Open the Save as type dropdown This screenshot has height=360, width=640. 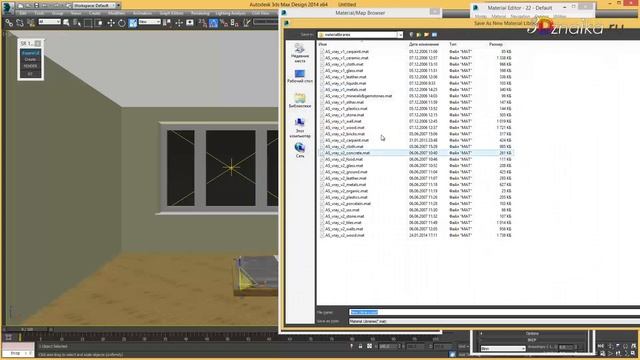[x=494, y=321]
